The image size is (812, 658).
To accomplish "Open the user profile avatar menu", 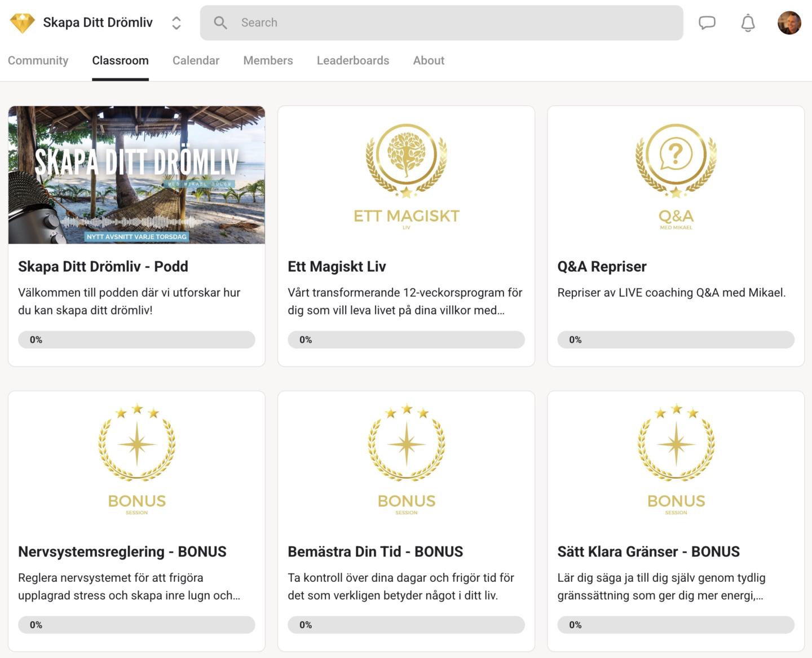I will click(789, 23).
